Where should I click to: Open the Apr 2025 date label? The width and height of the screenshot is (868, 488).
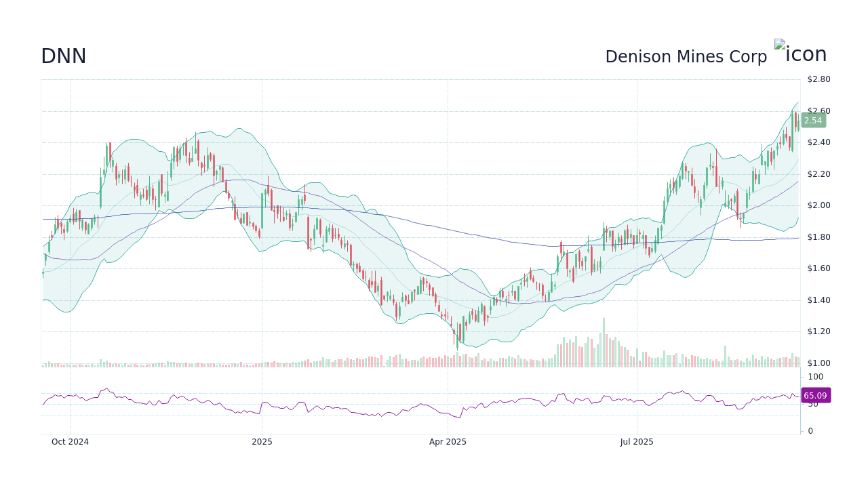[x=448, y=441]
